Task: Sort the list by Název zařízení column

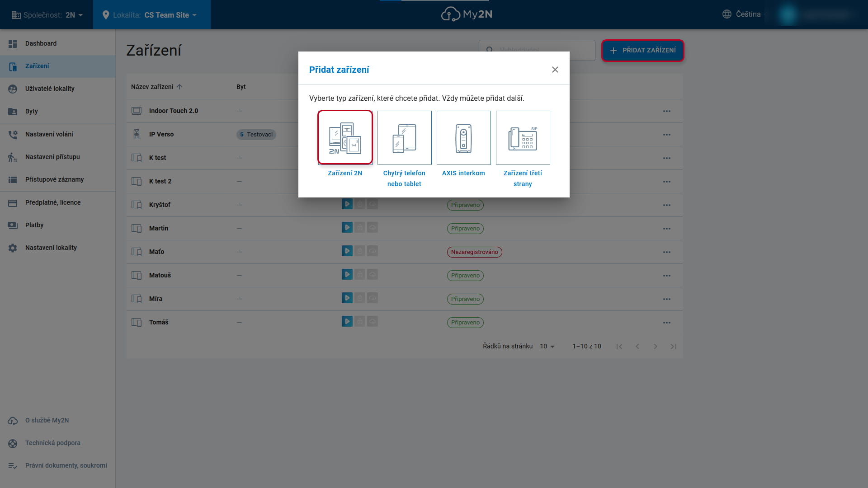Action: point(156,87)
